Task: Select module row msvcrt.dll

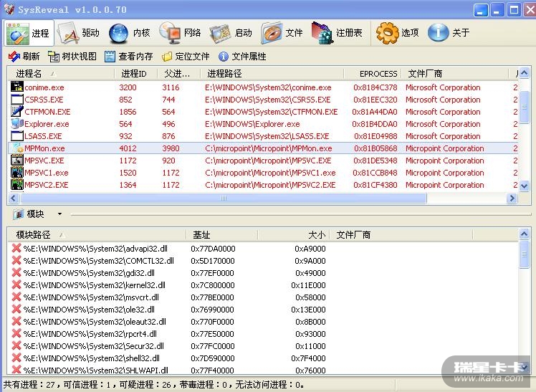Action: [262, 297]
